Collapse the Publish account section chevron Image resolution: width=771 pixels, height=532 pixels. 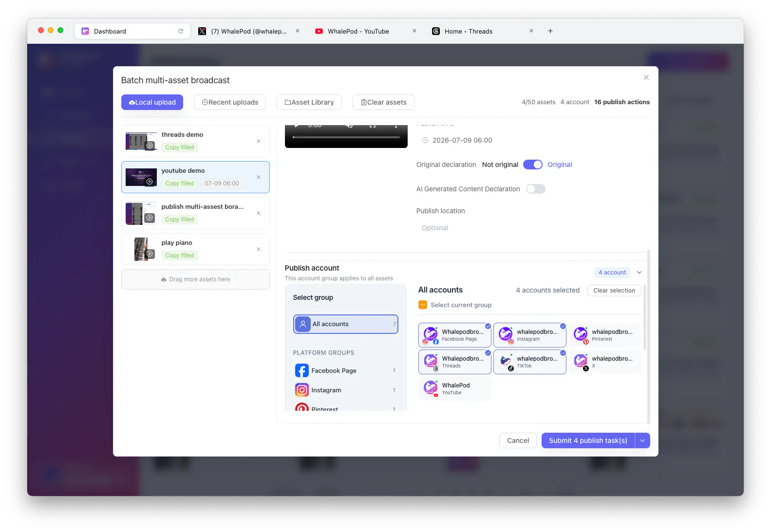639,273
